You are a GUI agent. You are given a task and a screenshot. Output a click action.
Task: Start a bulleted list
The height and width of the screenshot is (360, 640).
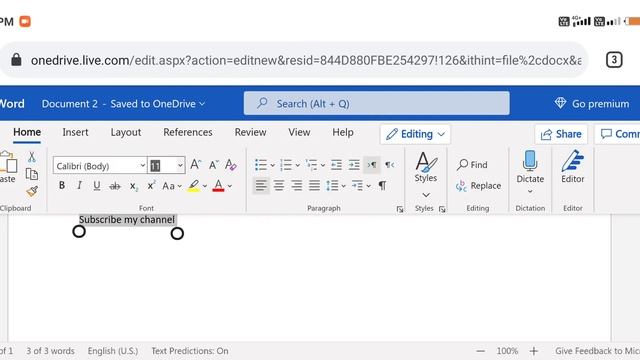click(x=261, y=165)
